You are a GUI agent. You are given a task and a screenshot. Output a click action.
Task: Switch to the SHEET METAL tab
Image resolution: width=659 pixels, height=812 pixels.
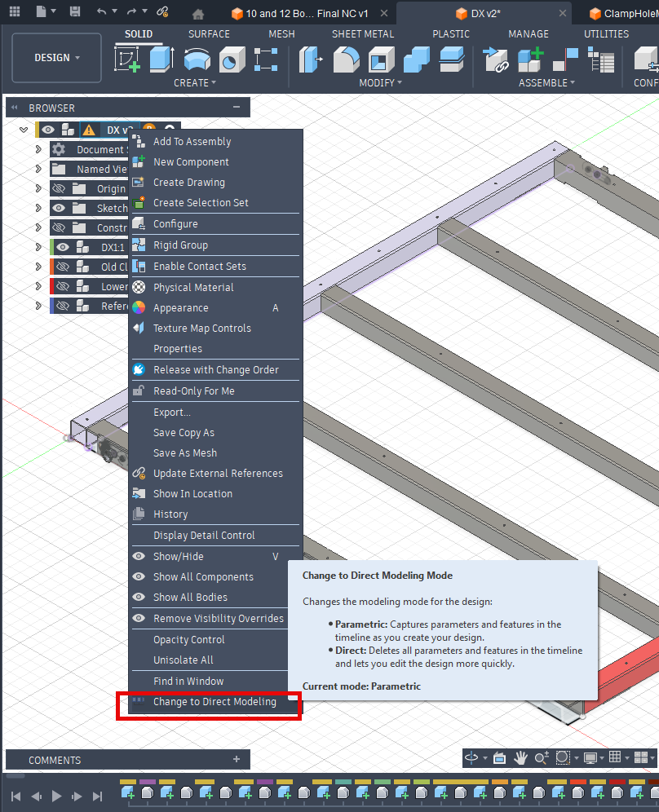[x=363, y=34]
